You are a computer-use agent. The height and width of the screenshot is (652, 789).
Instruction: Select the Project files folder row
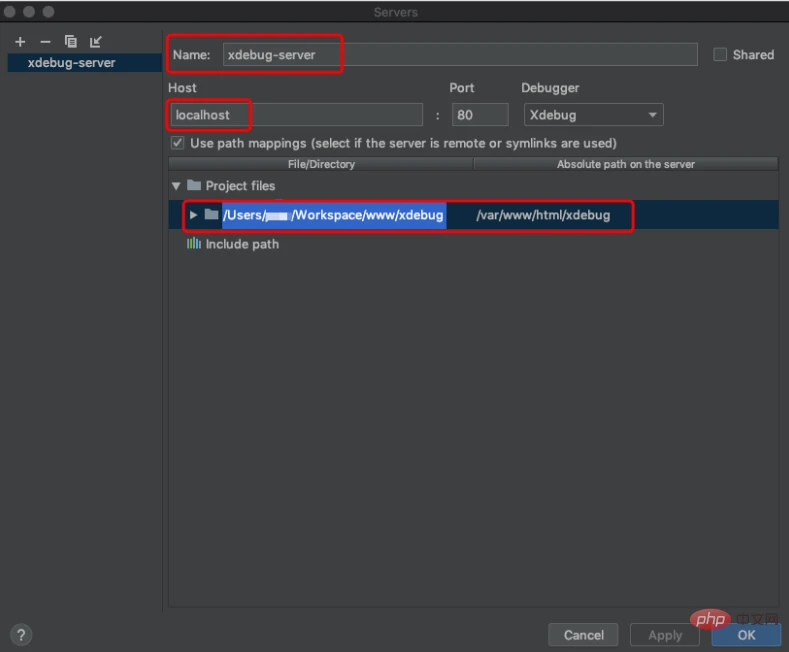pos(473,186)
